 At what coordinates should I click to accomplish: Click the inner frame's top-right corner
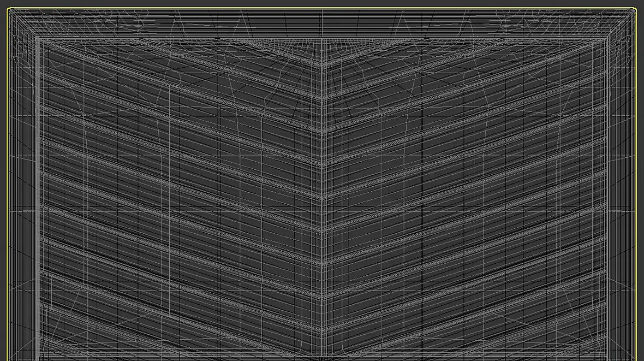coord(606,40)
